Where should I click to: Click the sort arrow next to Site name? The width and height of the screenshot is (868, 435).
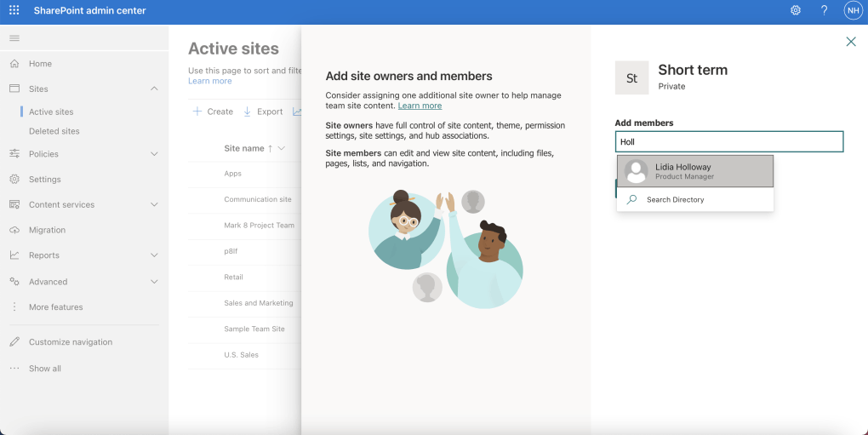[x=270, y=148]
